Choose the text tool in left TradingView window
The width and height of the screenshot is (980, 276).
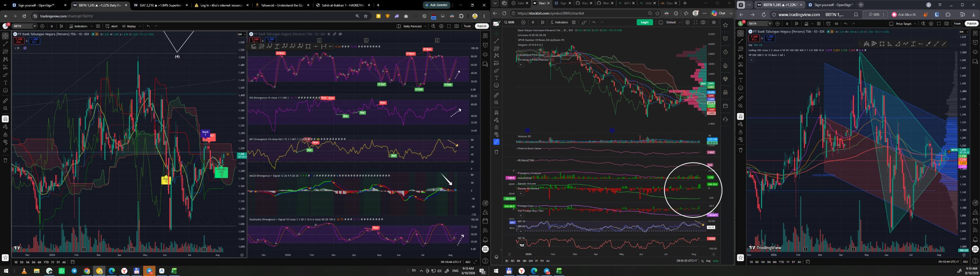pyautogui.click(x=5, y=83)
